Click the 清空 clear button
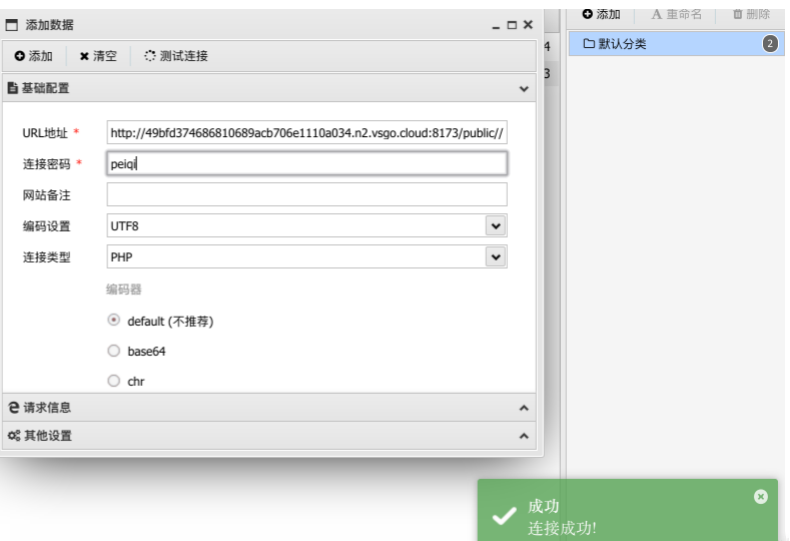The width and height of the screenshot is (790, 541). (98, 56)
